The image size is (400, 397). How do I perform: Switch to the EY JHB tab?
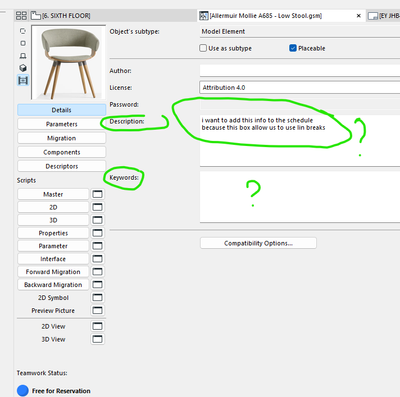[384, 16]
